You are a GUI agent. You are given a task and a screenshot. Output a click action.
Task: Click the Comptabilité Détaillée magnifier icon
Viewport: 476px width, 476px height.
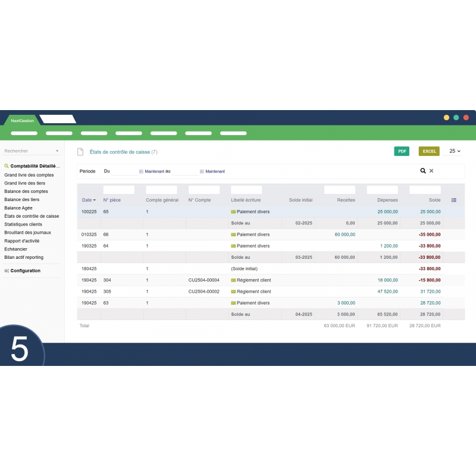pyautogui.click(x=5, y=165)
